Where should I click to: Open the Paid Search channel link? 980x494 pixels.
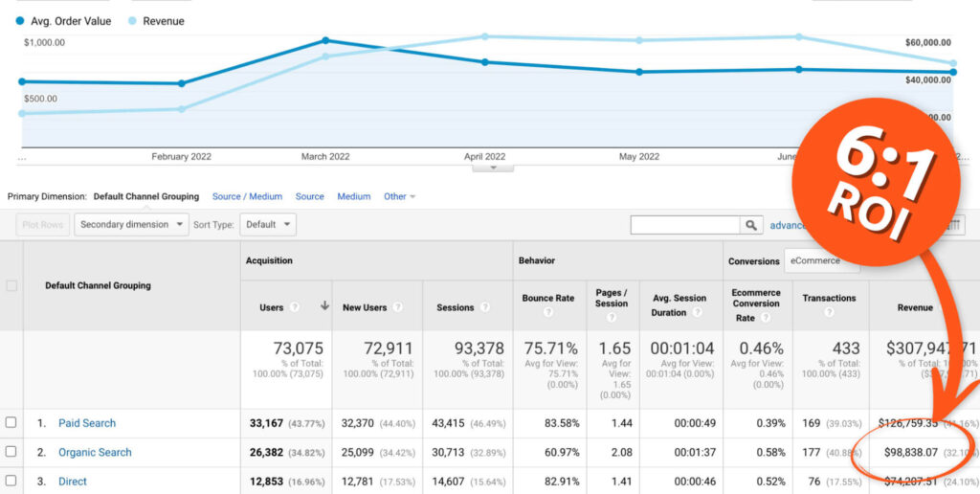87,423
